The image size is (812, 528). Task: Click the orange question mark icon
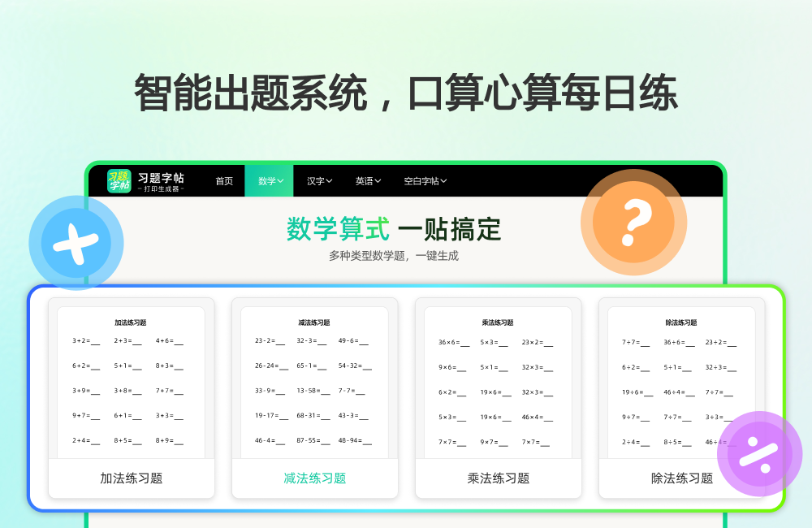tap(633, 222)
